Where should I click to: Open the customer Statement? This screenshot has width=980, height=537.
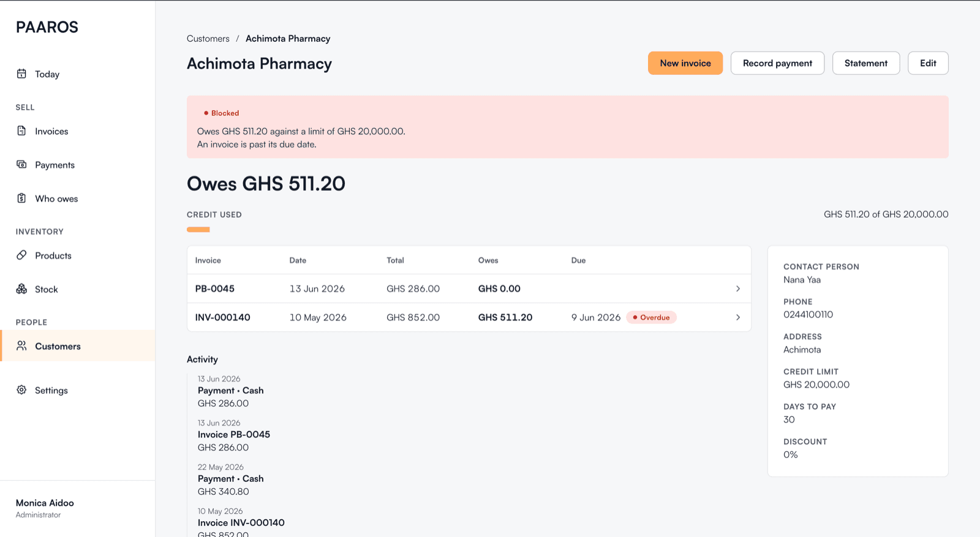[x=866, y=63]
